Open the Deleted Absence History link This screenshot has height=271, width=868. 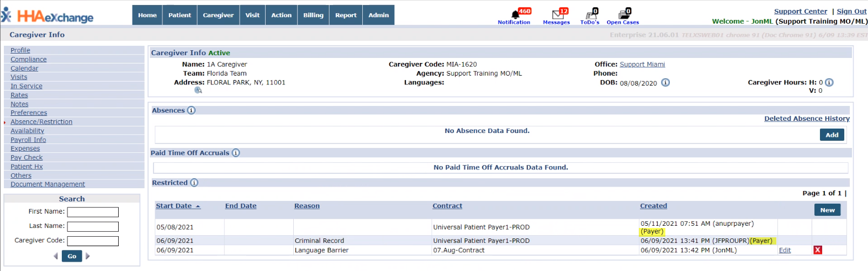[x=807, y=119]
